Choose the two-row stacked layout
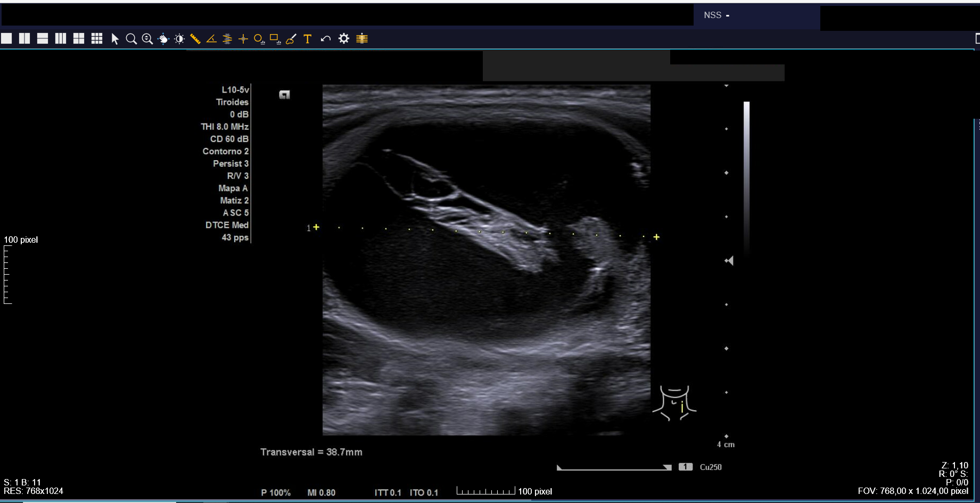 click(x=43, y=38)
